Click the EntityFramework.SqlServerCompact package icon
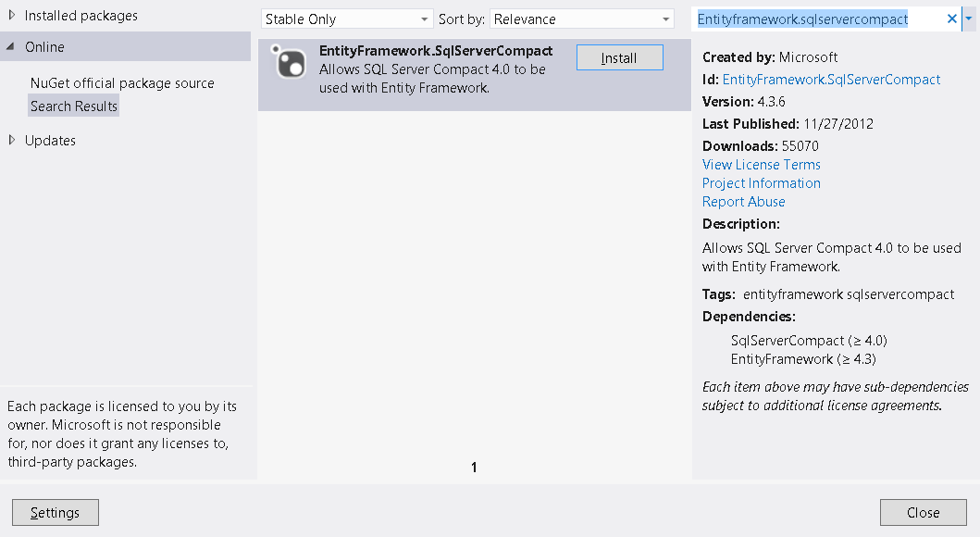The width and height of the screenshot is (980, 537). (x=288, y=62)
